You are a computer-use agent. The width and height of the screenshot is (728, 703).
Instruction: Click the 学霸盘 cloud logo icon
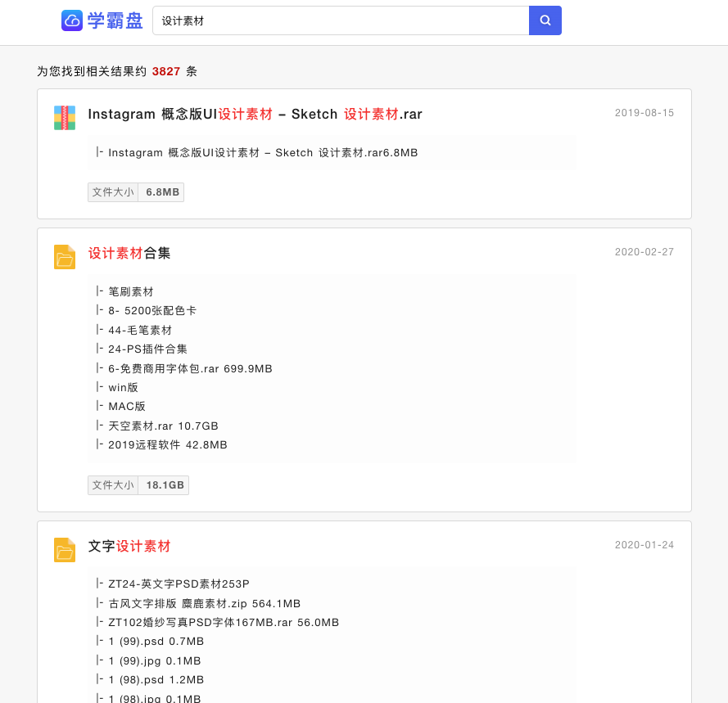click(72, 20)
